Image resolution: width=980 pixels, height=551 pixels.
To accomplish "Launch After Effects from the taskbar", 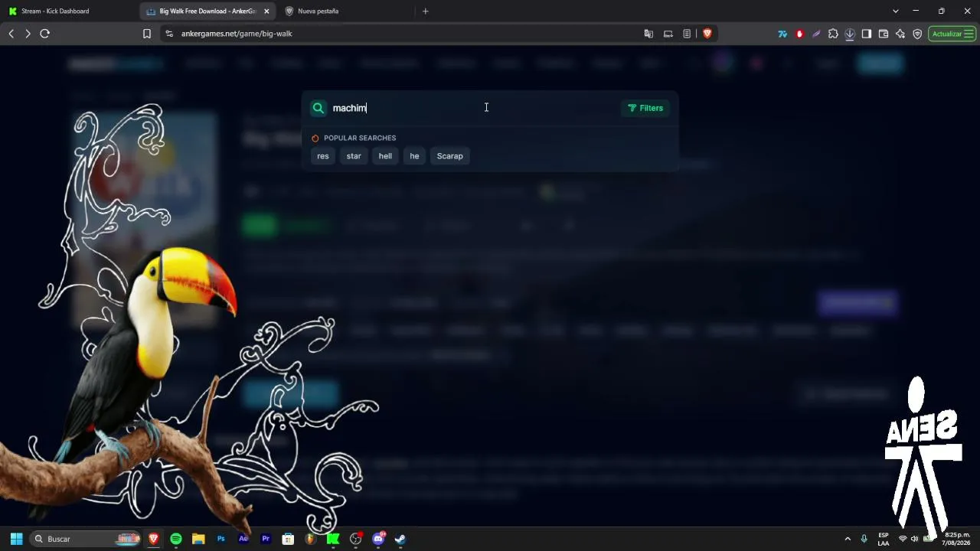I will [x=243, y=539].
